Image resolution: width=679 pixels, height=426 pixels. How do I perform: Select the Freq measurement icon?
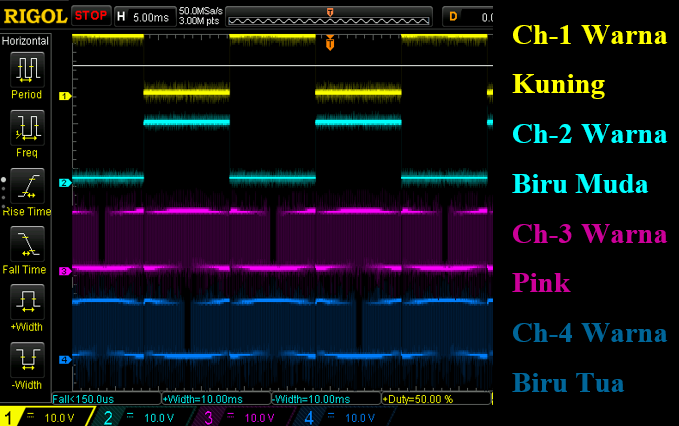(27, 131)
